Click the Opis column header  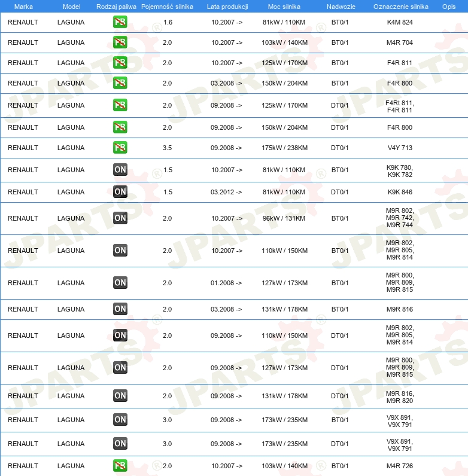point(449,7)
